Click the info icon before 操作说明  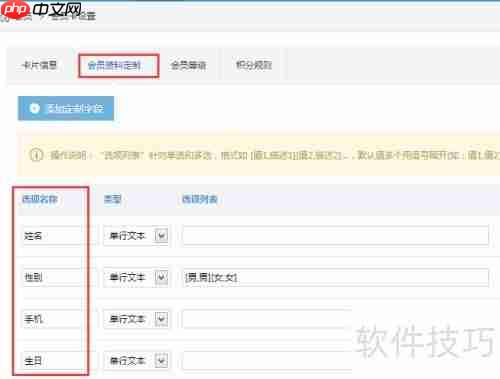tap(36, 155)
